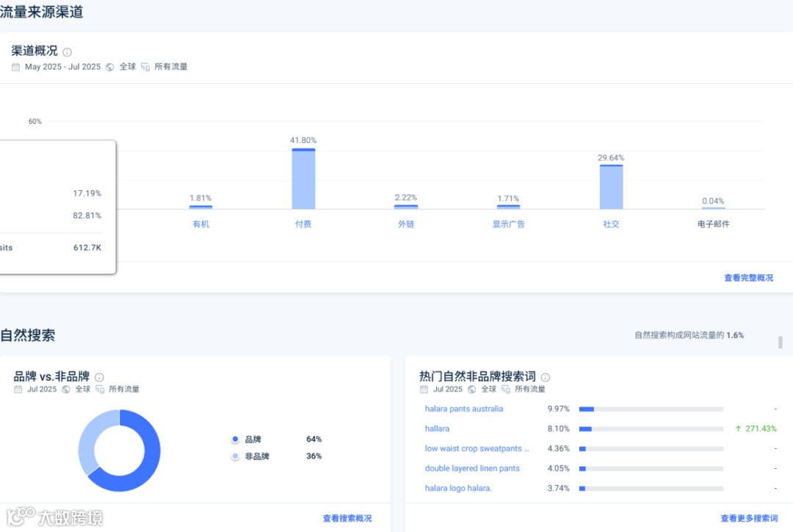This screenshot has height=532, width=793.
Task: Open 查看搜索概况 link
Action: [x=347, y=518]
